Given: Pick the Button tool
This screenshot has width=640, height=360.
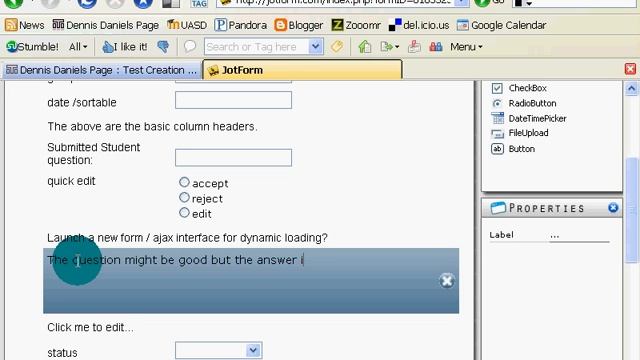Looking at the screenshot, I should point(513,149).
